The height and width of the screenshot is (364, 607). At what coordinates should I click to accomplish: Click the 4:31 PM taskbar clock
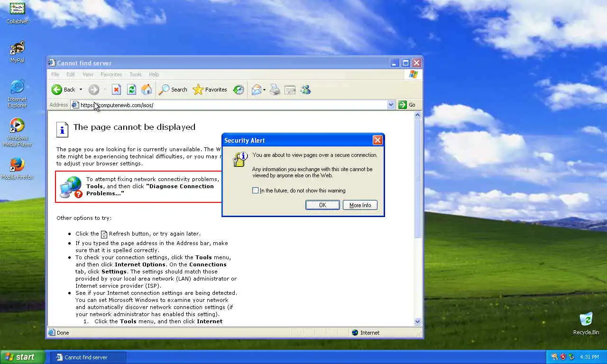(589, 357)
